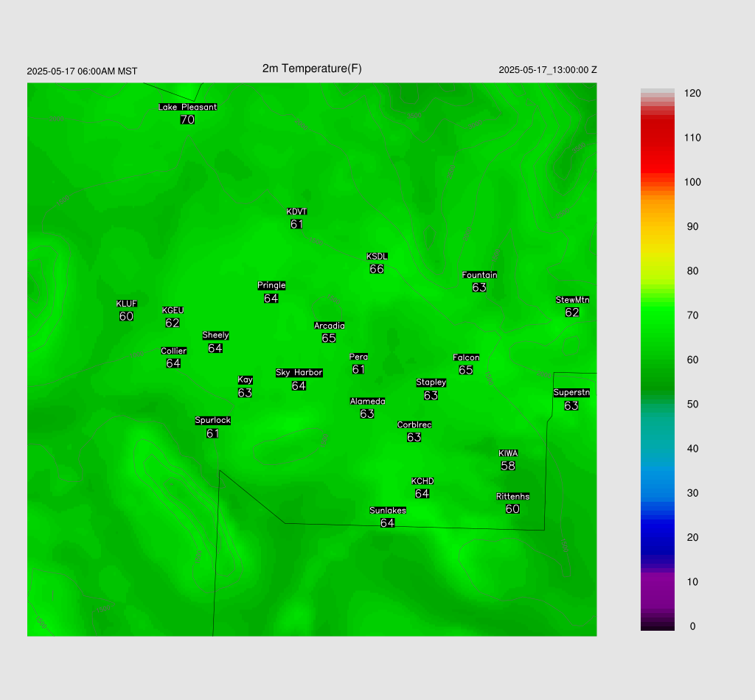755x700 pixels.
Task: Select the Sunlakes station label
Action: click(388, 511)
